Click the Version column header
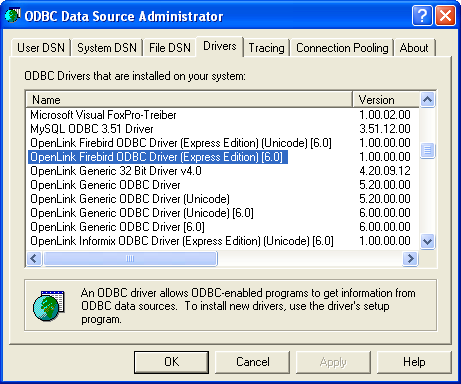Viewport: 461px width, 384px height. 386,100
